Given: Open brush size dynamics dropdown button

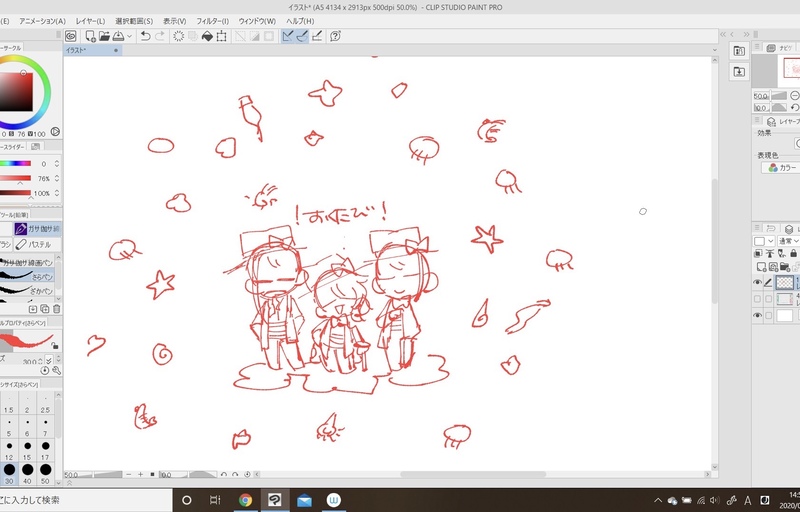Looking at the screenshot, I should point(48,361).
